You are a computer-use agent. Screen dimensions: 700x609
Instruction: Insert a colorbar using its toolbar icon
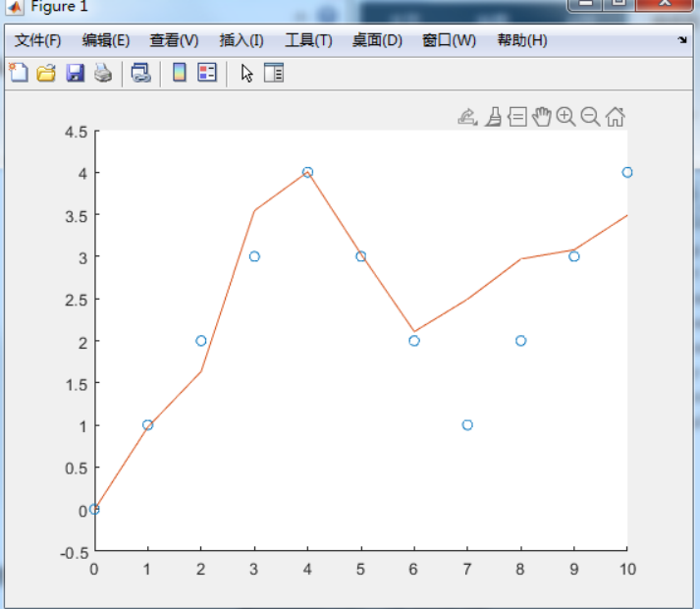click(180, 73)
